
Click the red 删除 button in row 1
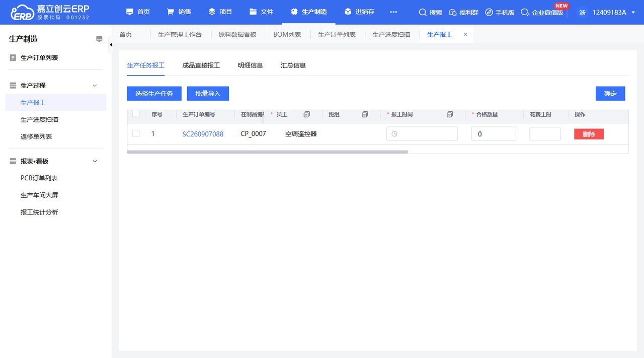tap(589, 134)
